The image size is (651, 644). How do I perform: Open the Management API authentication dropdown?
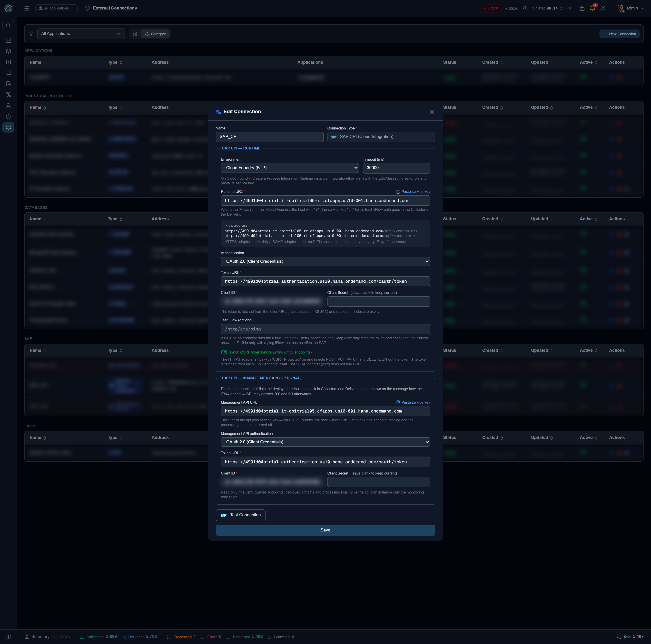pyautogui.click(x=325, y=442)
